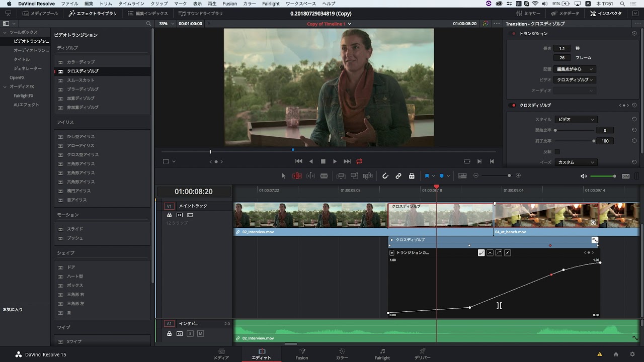Image resolution: width=644 pixels, height=362 pixels.
Task: Add a blue marker on the timeline
Action: tap(442, 176)
